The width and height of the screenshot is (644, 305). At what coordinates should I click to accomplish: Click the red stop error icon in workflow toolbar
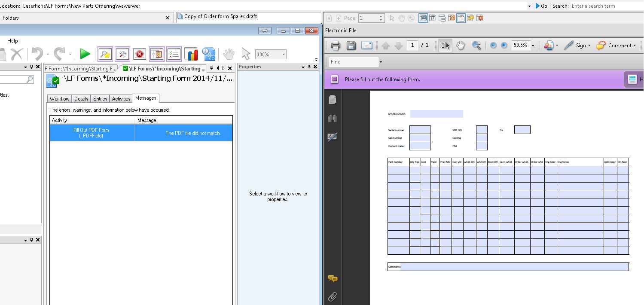(x=140, y=54)
